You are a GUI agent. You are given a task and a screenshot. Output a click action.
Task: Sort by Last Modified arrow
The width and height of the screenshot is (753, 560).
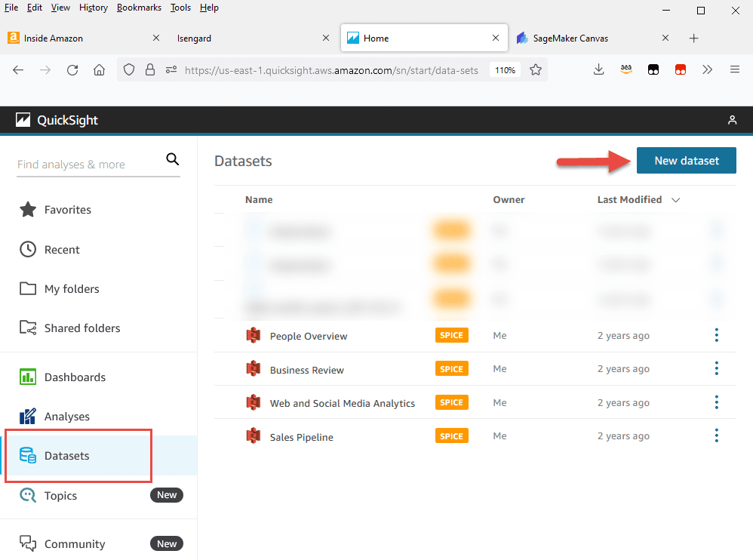tap(676, 200)
